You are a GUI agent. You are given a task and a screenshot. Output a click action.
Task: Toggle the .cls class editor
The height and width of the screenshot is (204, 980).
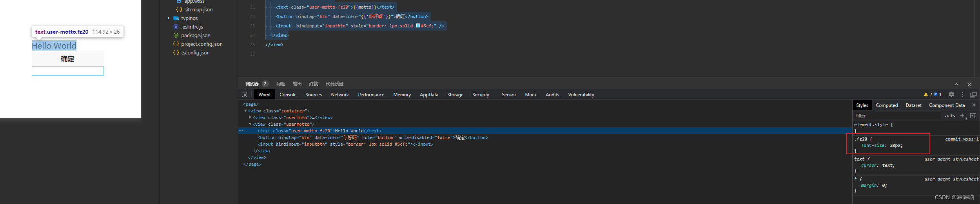950,116
